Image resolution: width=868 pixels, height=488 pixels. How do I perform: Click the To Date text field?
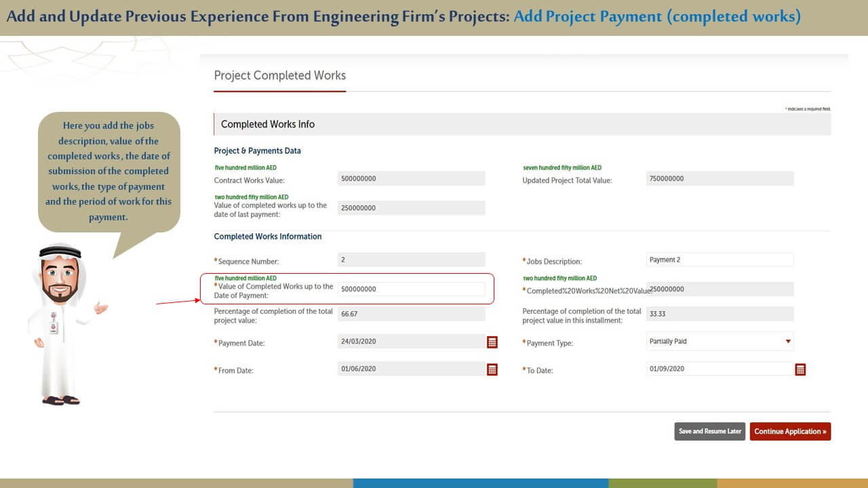point(719,369)
